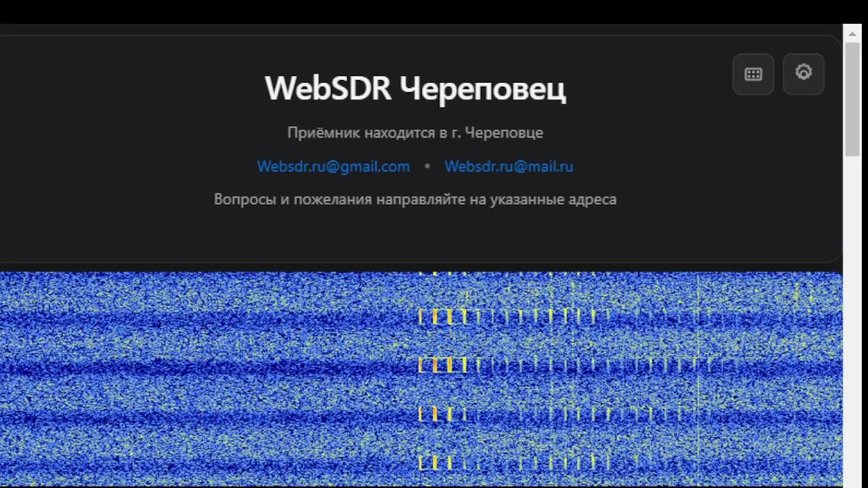Click the text "Приёмник находится в г. Череповце"
The width and height of the screenshot is (868, 488).
(415, 132)
